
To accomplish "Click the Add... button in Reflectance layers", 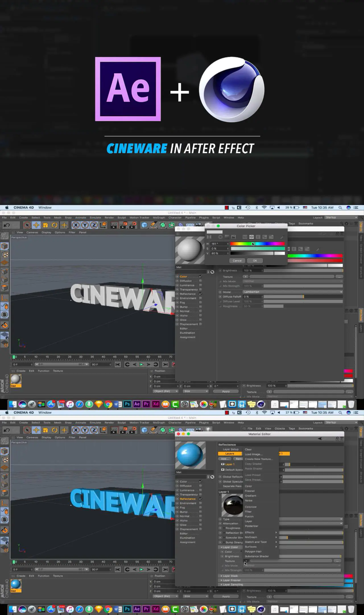I will click(225, 459).
